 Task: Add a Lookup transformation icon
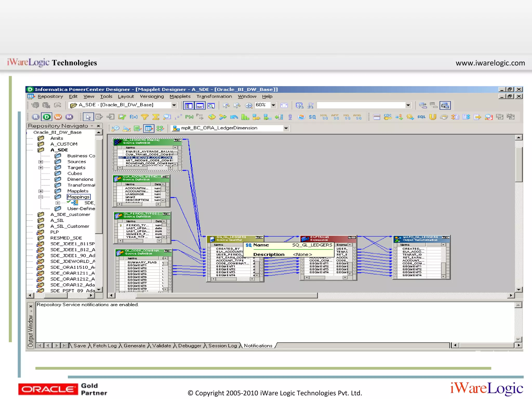(167, 117)
